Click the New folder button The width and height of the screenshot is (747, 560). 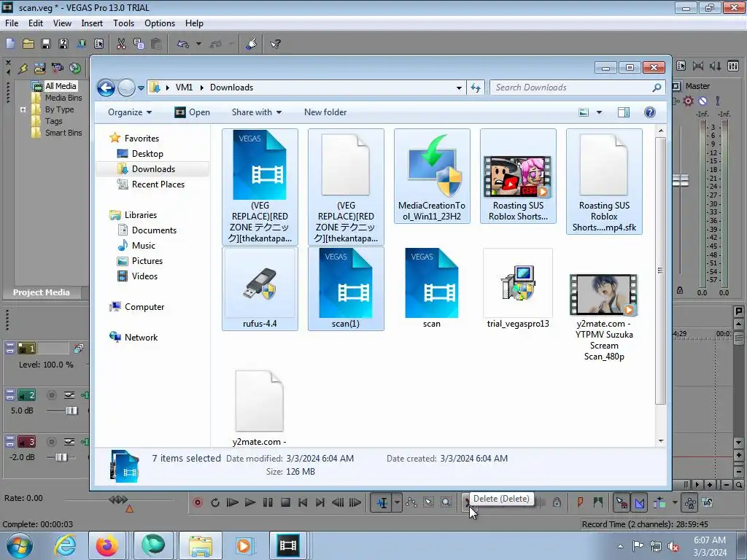[x=325, y=112]
